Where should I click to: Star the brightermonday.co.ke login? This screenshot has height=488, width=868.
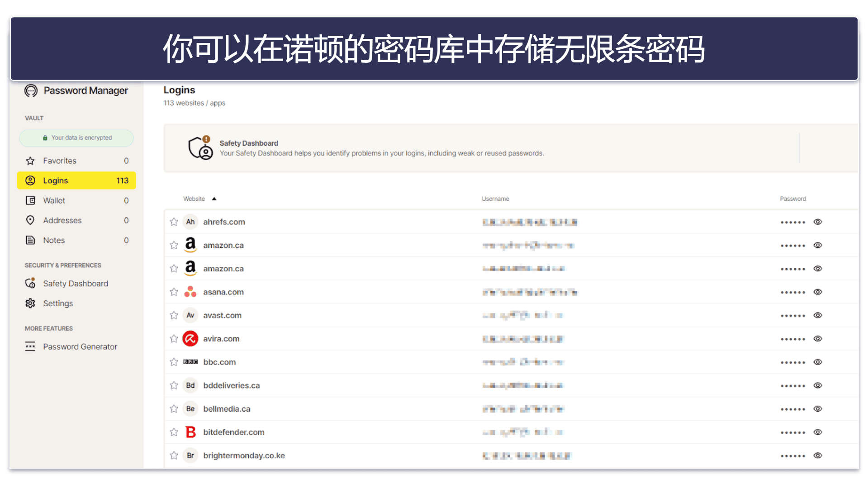click(174, 456)
